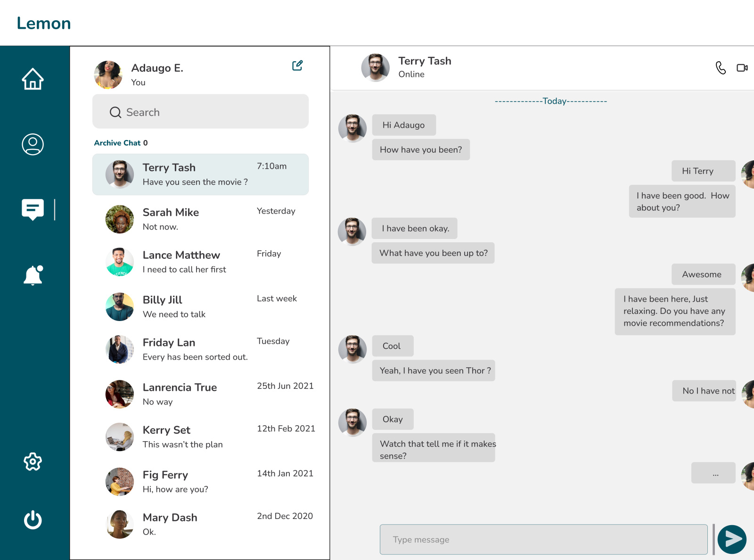
Task: Click the Lemon app logo
Action: pos(43,23)
